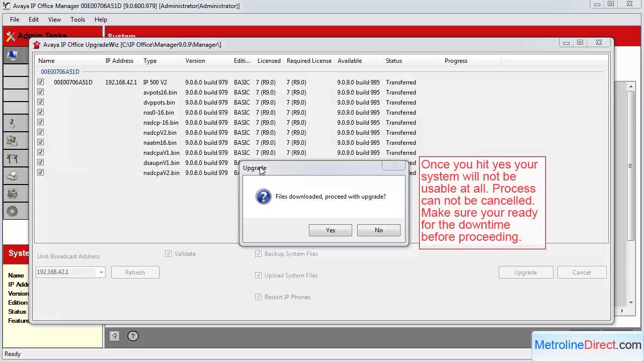Click the gear wheel sidebar icon

pyautogui.click(x=12, y=211)
